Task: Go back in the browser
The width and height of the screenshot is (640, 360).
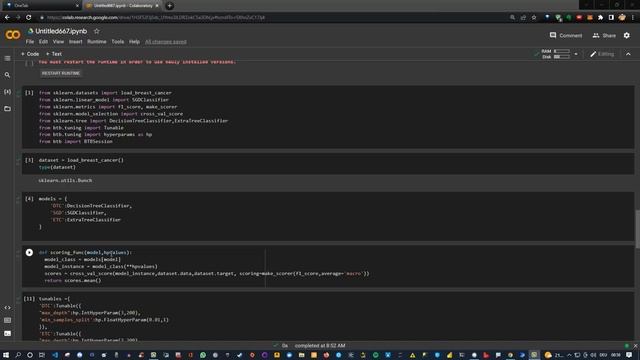Action: 7,18
